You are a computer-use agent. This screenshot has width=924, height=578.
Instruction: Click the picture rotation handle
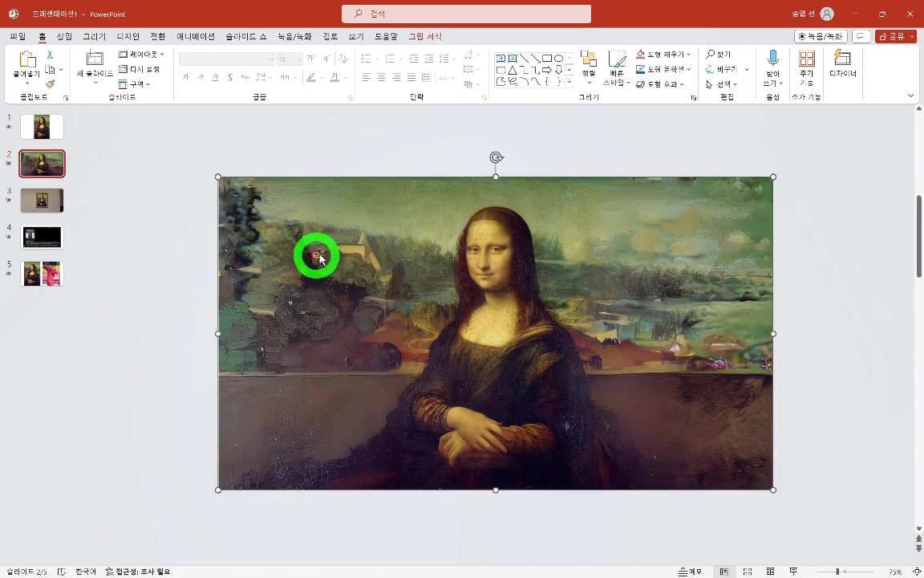pyautogui.click(x=496, y=157)
